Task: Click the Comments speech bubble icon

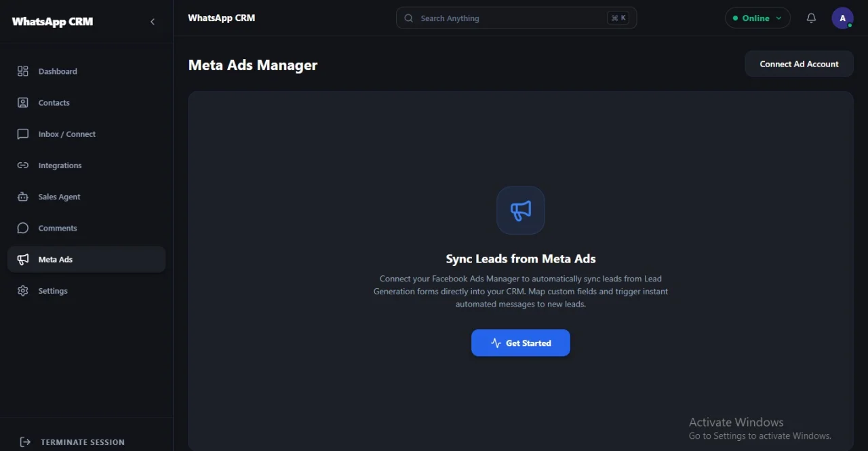Action: 23,228
